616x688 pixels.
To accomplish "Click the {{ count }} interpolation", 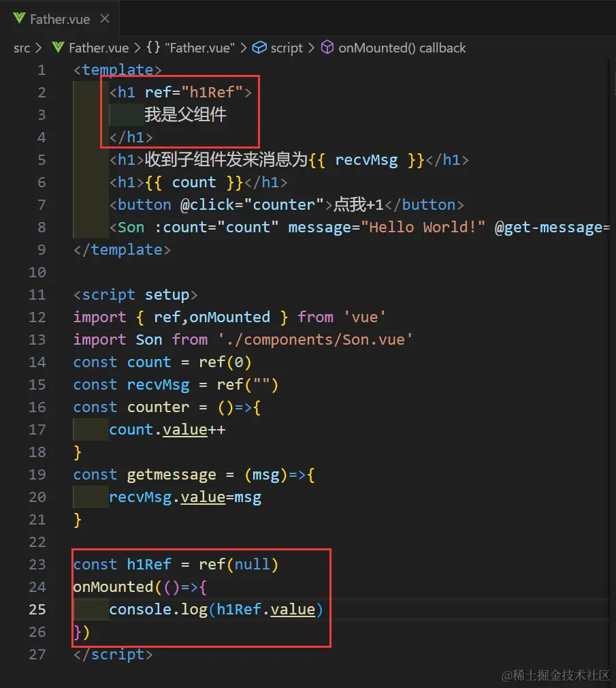I will 194,182.
